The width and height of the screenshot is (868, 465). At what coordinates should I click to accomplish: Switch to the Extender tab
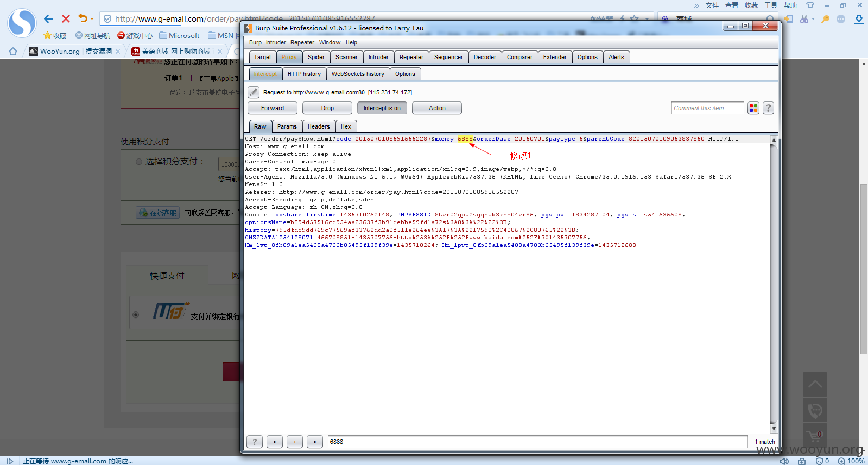pos(555,57)
